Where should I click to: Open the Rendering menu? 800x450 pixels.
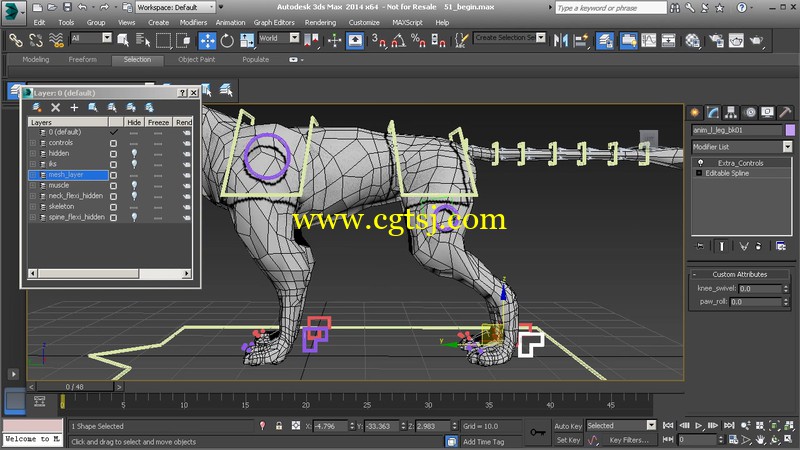320,22
